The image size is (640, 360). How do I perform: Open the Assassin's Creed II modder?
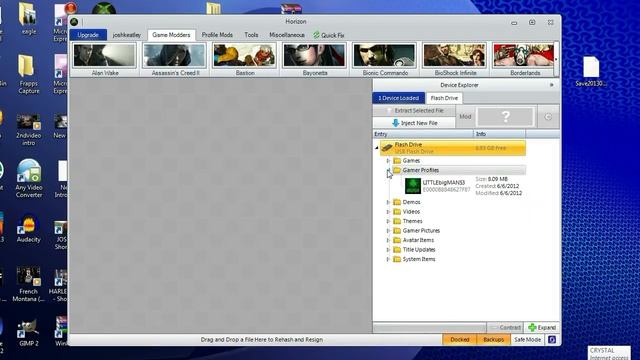click(x=175, y=59)
